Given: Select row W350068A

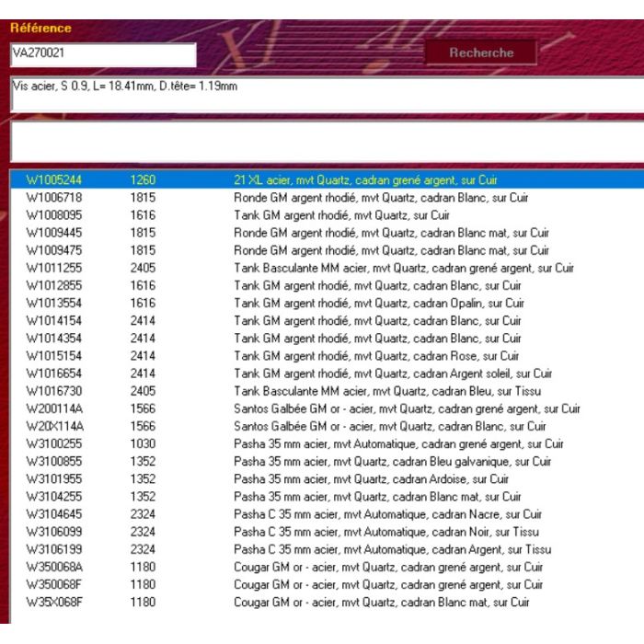Looking at the screenshot, I should pyautogui.click(x=327, y=568).
